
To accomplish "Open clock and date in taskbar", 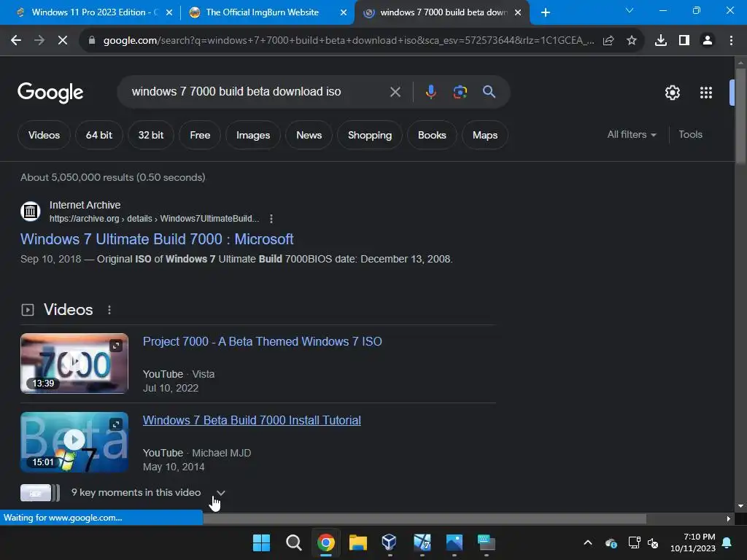I will click(692, 542).
